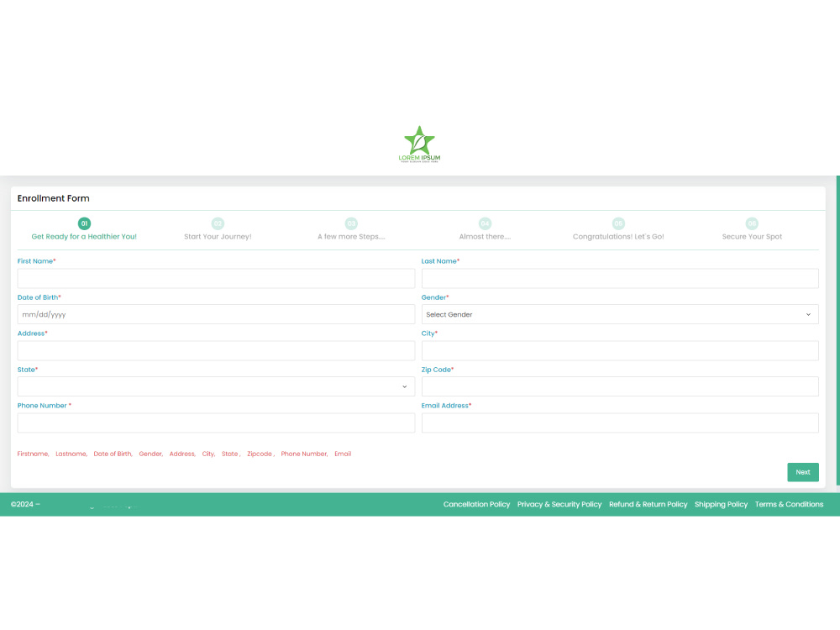The height and width of the screenshot is (630, 840).
Task: Focus the First Name input field
Action: pos(216,278)
